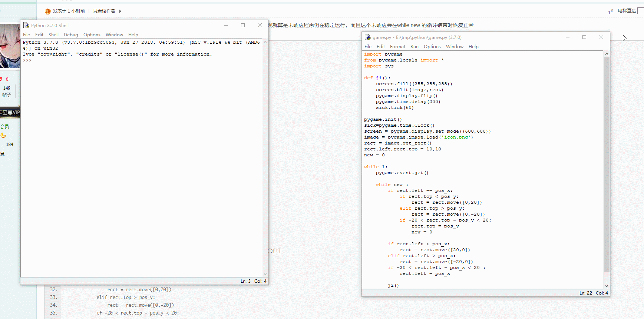Viewport: 644px width, 319px height.
Task: Click the 电梯直达 floor number input box
Action: point(640,11)
